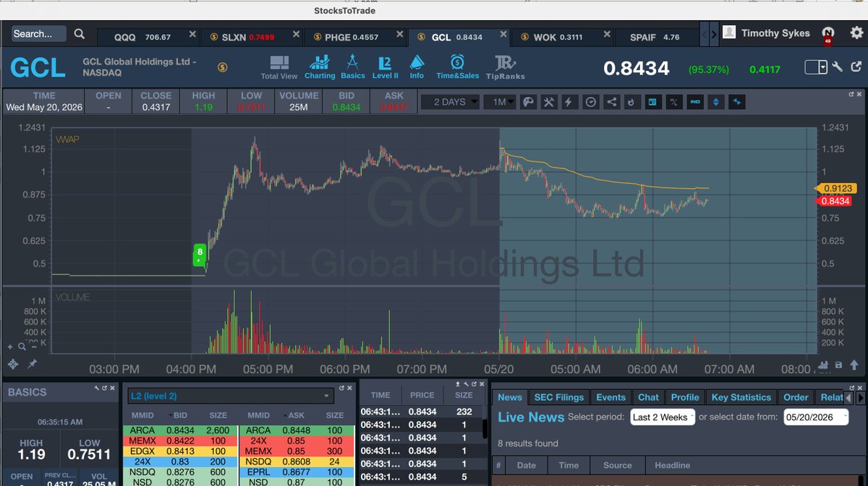Close the QQQ symbol tab
Image resolution: width=868 pixels, height=486 pixels.
tap(192, 35)
